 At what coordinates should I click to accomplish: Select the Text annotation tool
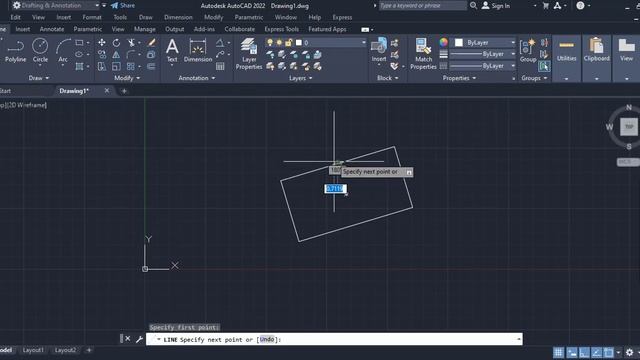click(x=172, y=50)
